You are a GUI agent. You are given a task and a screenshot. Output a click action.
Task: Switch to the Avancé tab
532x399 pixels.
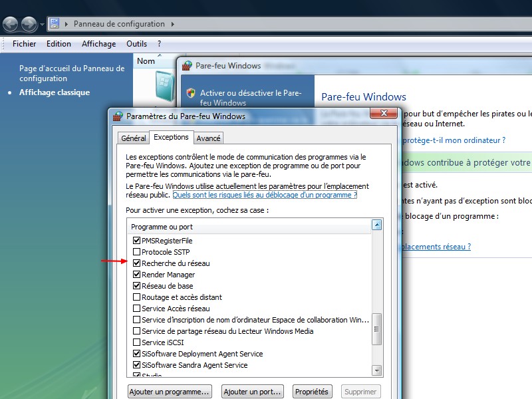pos(208,138)
